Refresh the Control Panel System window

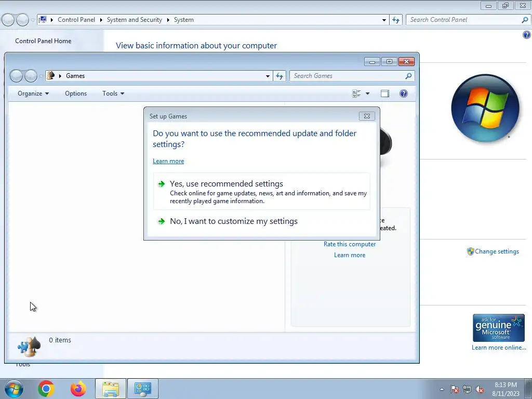[x=396, y=20]
